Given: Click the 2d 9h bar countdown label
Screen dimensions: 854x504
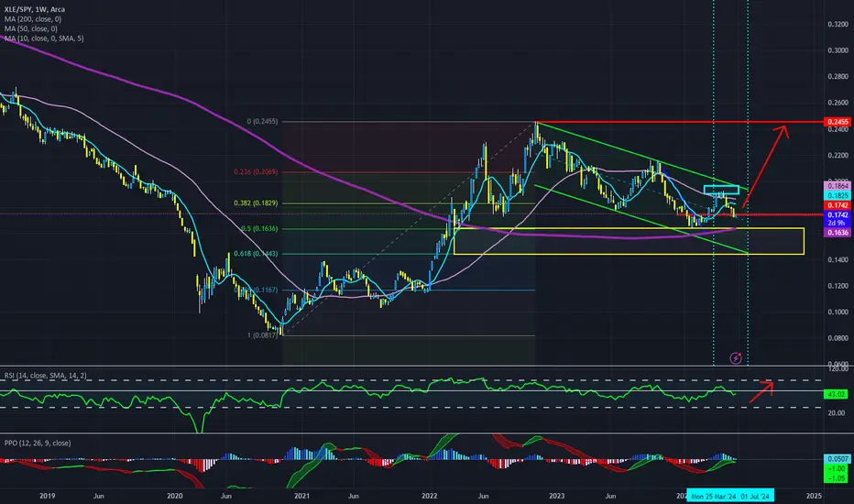Looking at the screenshot, I should coord(838,223).
